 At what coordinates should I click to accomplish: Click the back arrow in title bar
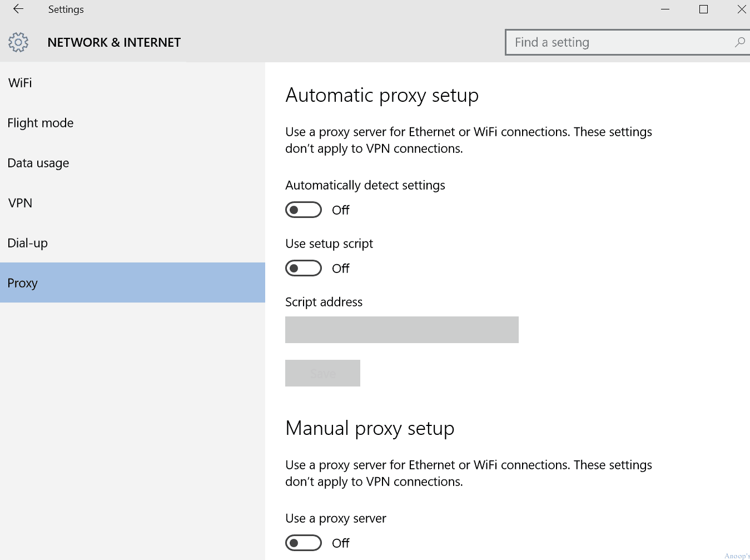click(18, 9)
